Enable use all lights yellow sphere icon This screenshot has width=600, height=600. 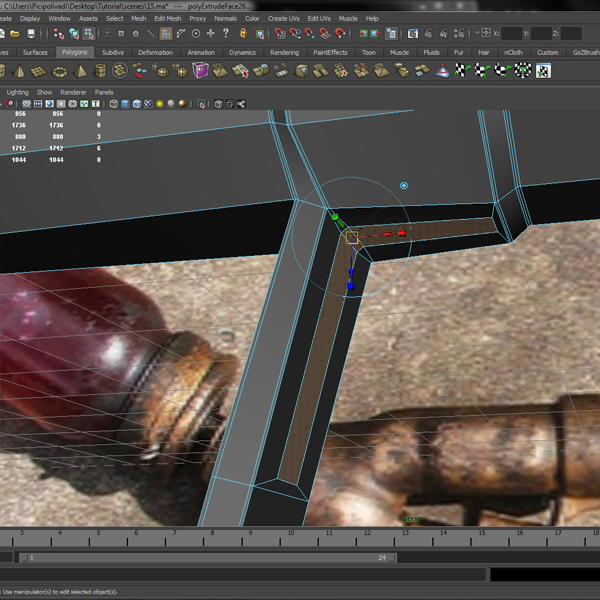coord(160,104)
